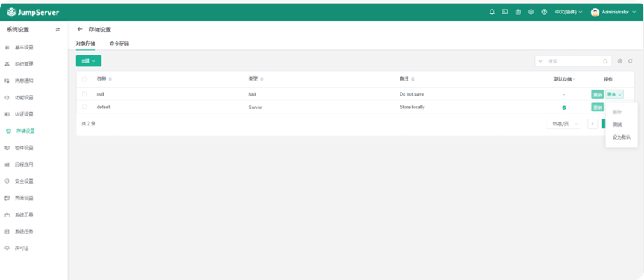Click 更新 button for the default row
The width and height of the screenshot is (644, 280).
[598, 108]
